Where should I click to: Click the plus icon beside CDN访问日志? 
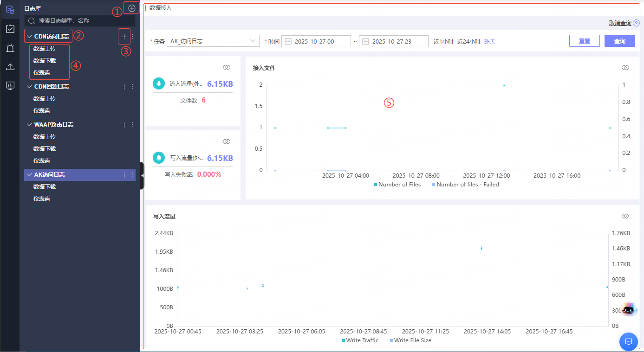124,36
